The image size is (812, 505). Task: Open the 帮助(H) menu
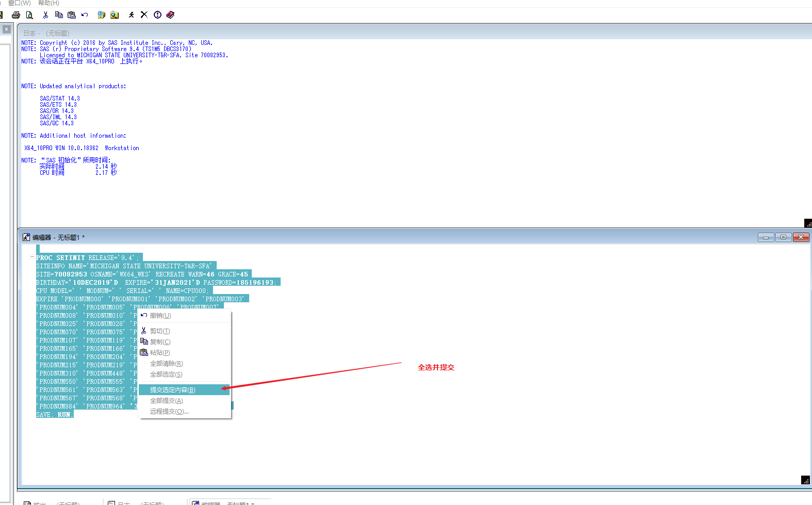[x=48, y=3]
